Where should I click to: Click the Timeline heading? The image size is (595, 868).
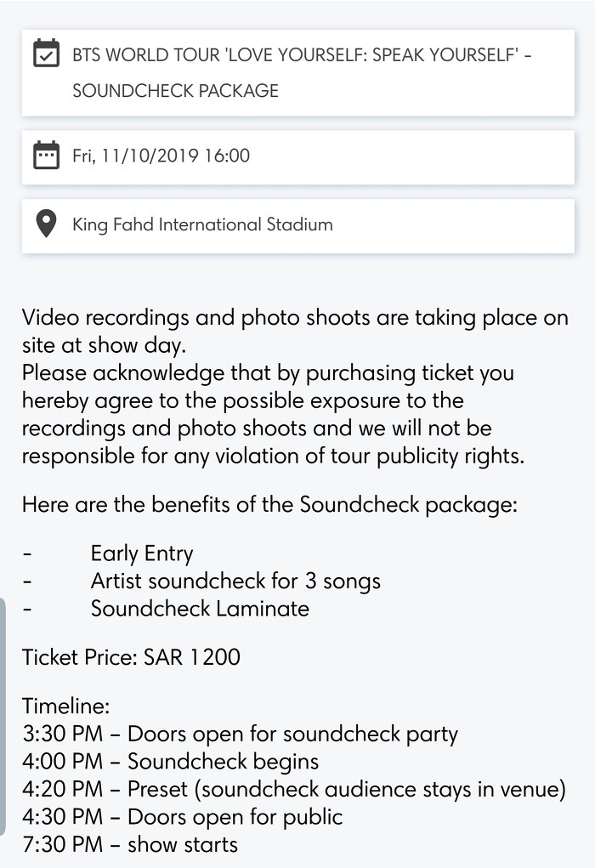(65, 706)
